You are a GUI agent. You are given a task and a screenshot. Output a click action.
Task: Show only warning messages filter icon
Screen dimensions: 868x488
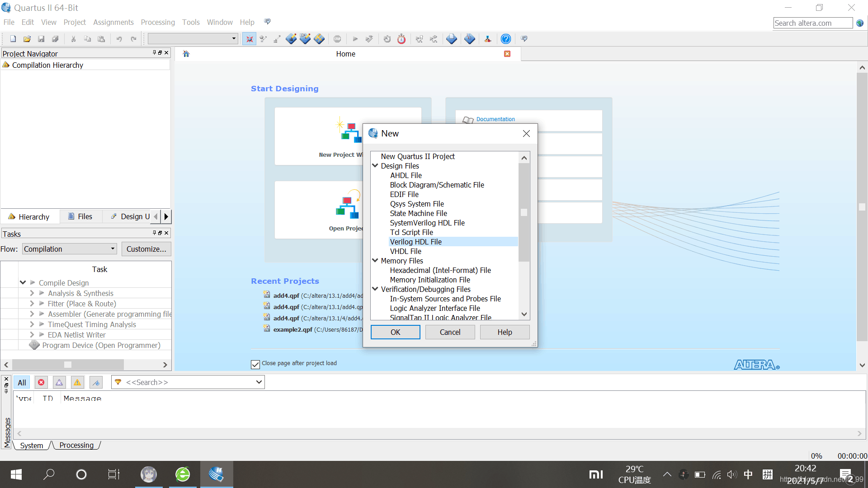click(77, 382)
